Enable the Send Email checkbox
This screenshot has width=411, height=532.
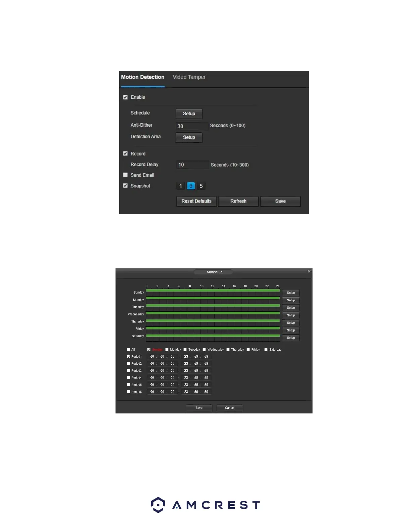(125, 175)
